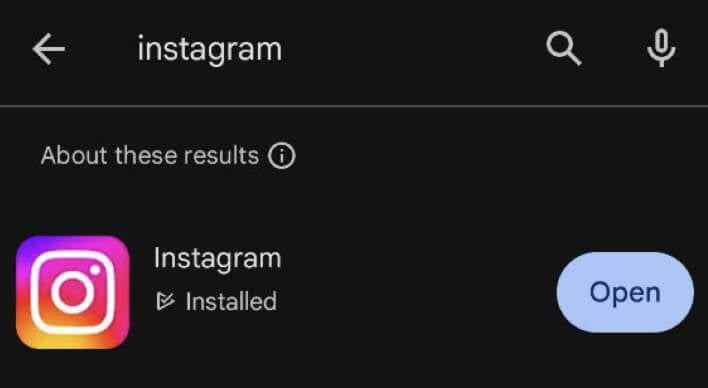
Task: Select the Installed status label
Action: coord(231,301)
